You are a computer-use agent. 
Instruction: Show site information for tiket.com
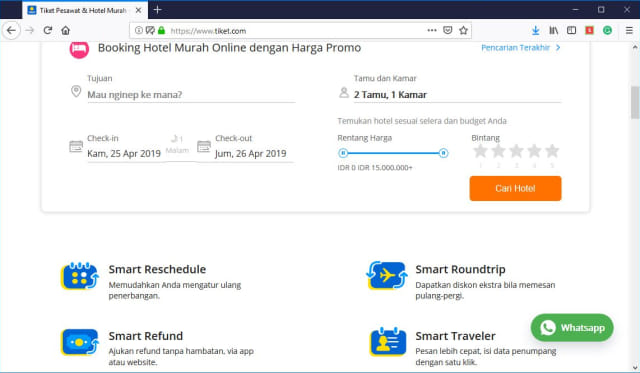point(138,30)
